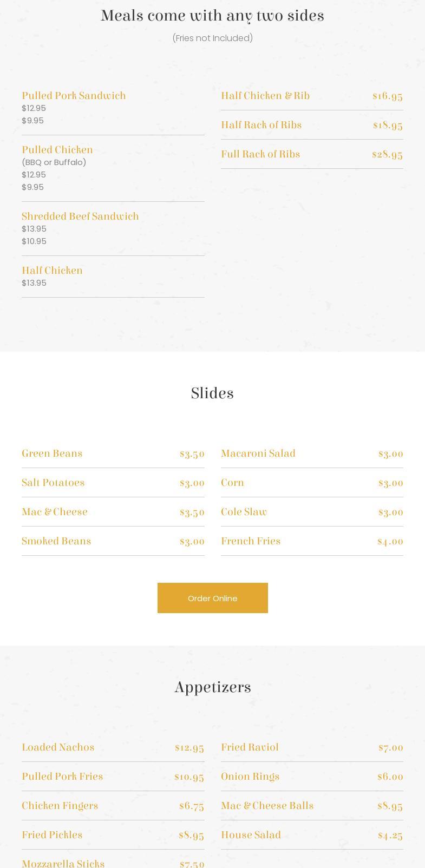Select Smoked Beans side
This screenshot has width=425, height=868.
(56, 541)
